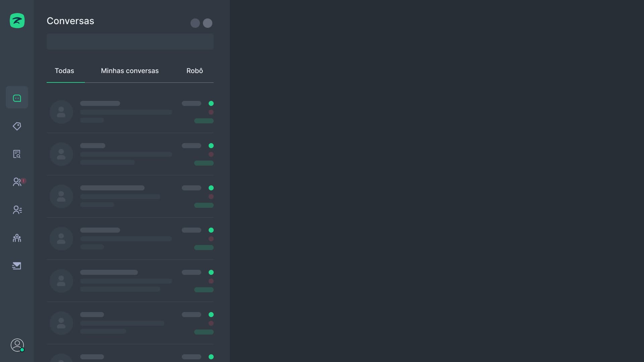Click the second round button beside Conversas
Screen dimensions: 644x362
(208, 23)
